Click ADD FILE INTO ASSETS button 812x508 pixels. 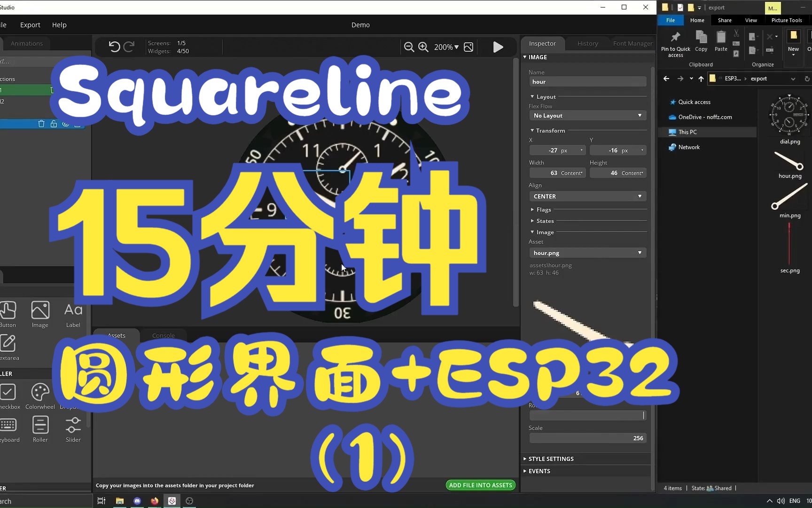(x=480, y=485)
